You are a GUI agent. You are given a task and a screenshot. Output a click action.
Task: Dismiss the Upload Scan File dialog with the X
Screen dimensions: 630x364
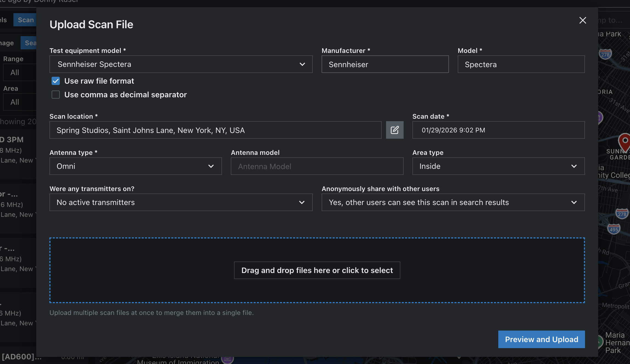[583, 20]
